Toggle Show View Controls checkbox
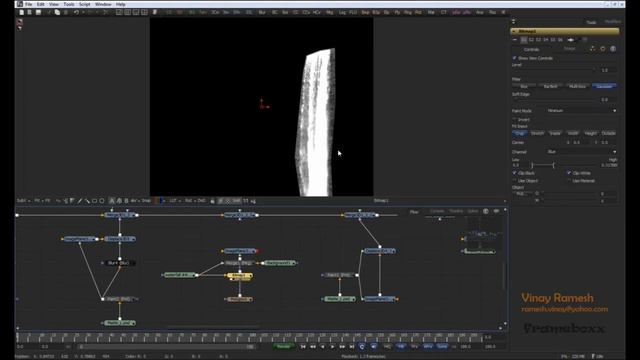The image size is (640, 360). click(515, 58)
